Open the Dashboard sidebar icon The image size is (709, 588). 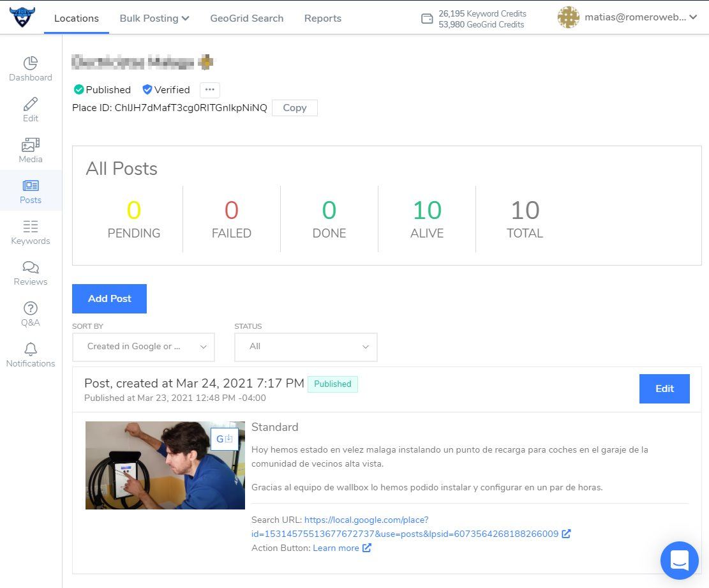[x=31, y=63]
